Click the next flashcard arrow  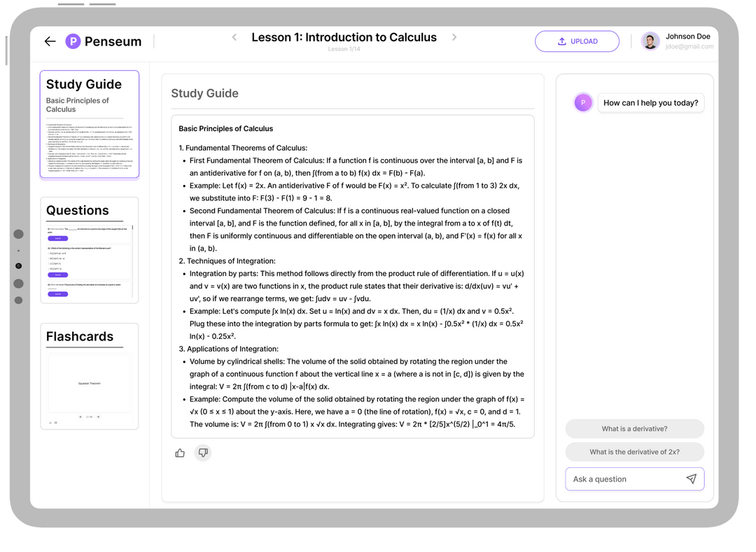coord(98,418)
